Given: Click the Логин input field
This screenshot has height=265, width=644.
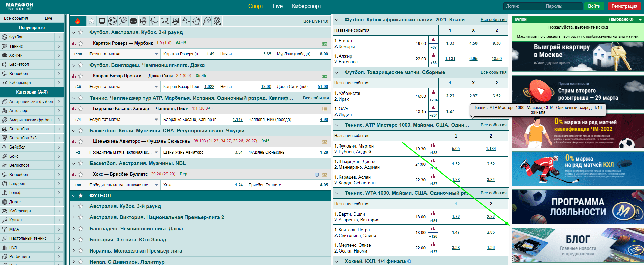Looking at the screenshot, I should tap(522, 6).
